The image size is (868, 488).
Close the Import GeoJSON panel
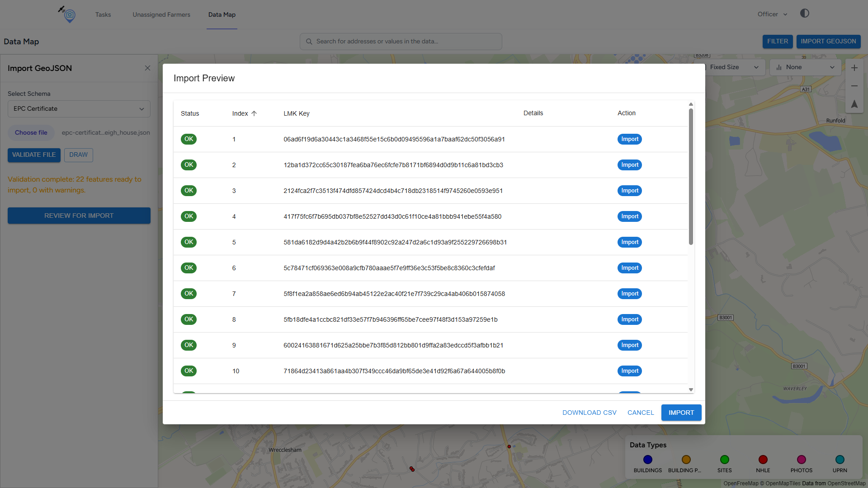point(147,68)
